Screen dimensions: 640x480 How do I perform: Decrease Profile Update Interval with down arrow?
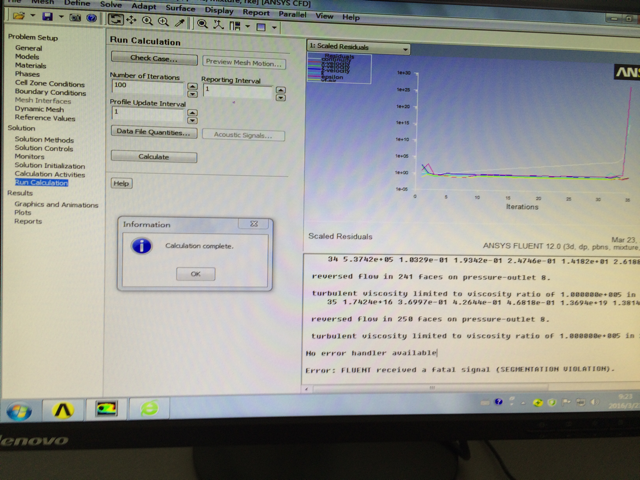click(x=192, y=120)
